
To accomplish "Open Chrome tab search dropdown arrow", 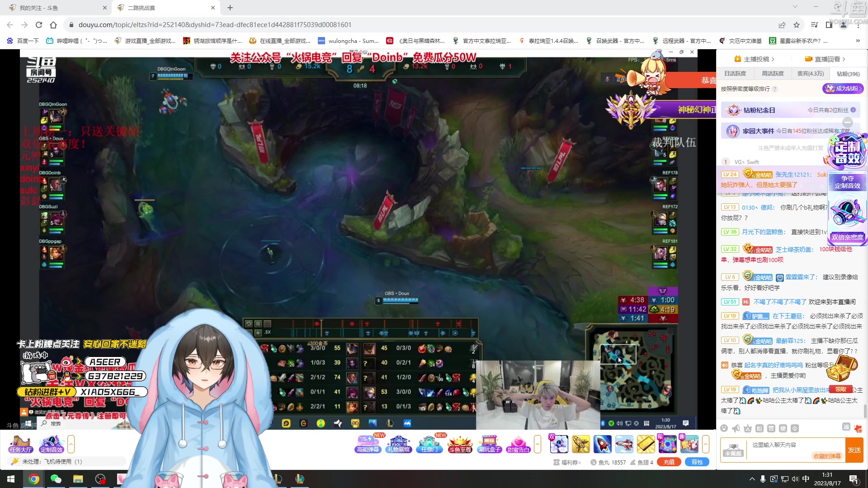I will tap(795, 7).
